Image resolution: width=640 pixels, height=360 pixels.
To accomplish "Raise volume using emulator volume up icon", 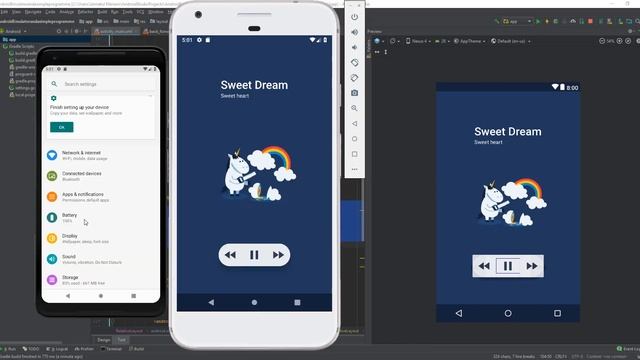I will click(x=355, y=32).
